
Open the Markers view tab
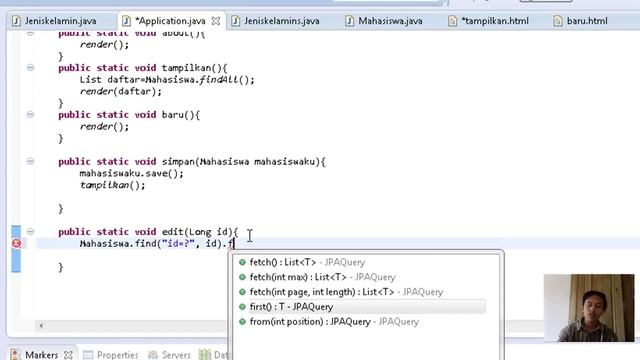coord(41,355)
